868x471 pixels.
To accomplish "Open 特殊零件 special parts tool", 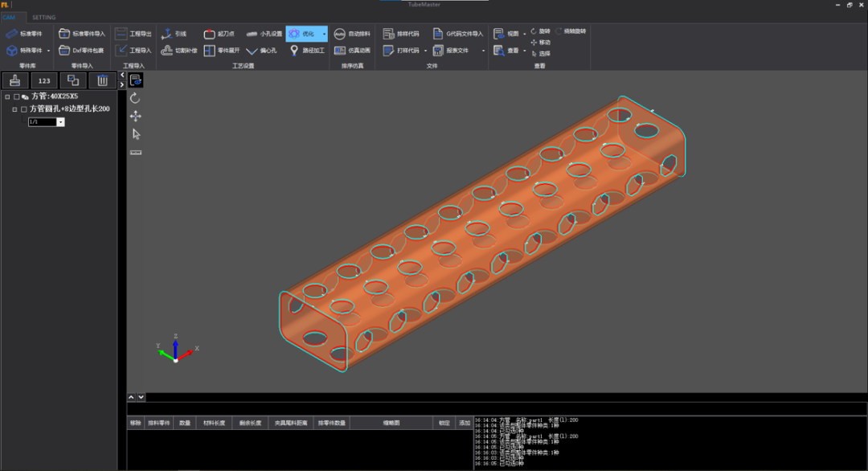I will [24, 51].
